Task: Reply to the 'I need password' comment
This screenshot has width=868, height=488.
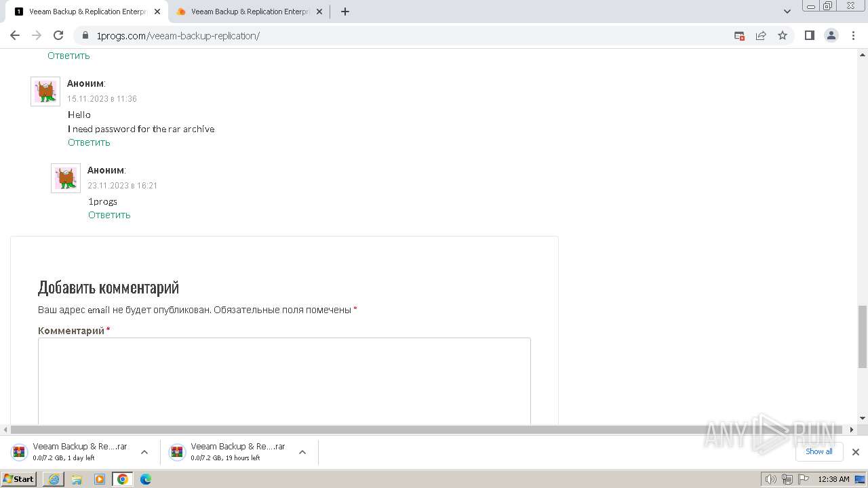Action: click(x=89, y=142)
